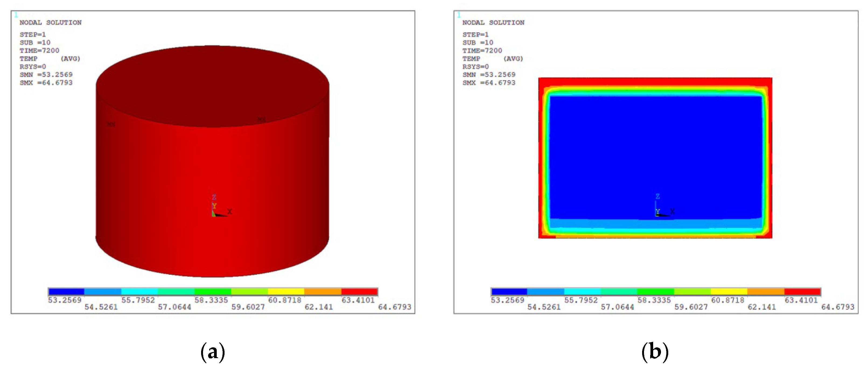Click the MN marker on the cylinder's left side
The height and width of the screenshot is (367, 868).
[x=111, y=125]
